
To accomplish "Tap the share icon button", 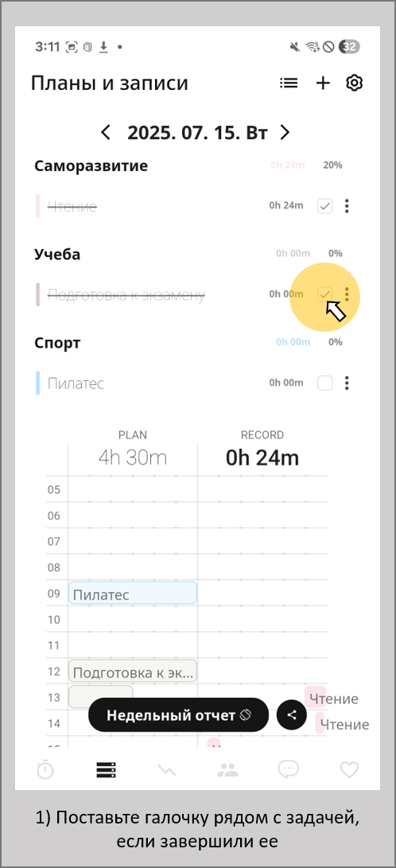I will [292, 714].
